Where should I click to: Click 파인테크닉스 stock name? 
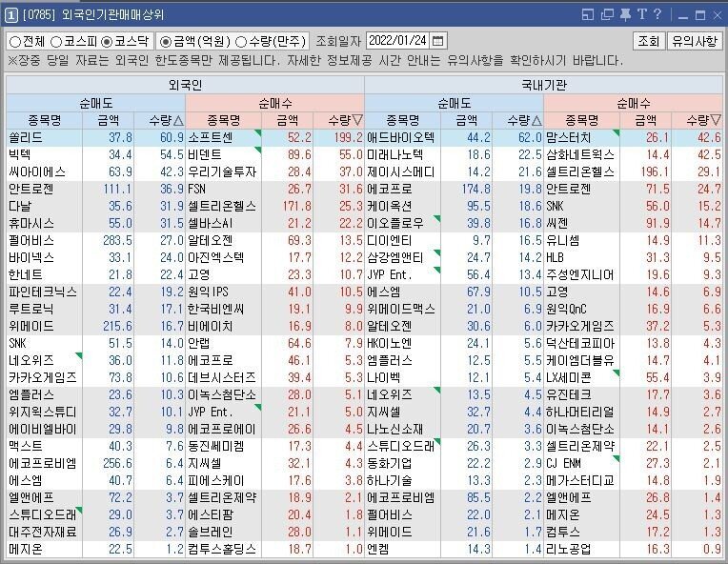point(43,292)
